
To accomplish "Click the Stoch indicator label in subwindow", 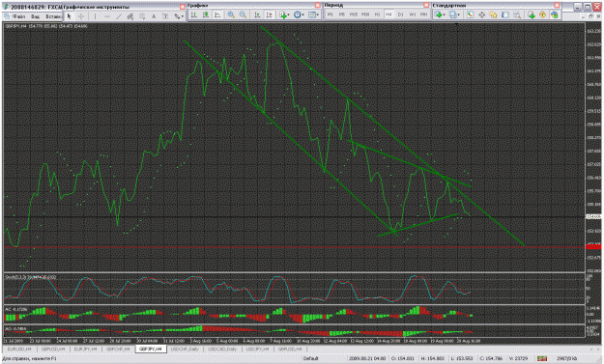I will (30, 277).
